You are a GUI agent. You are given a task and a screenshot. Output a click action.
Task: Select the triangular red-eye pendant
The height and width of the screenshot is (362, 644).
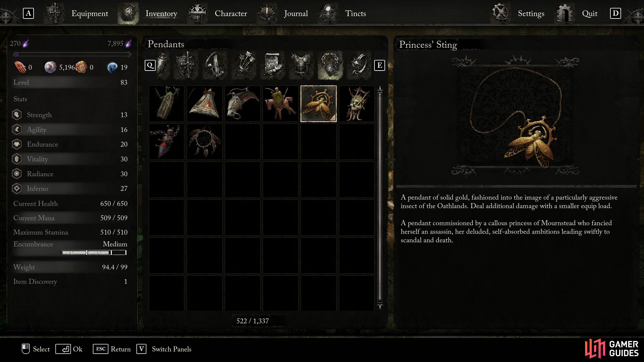pos(204,104)
